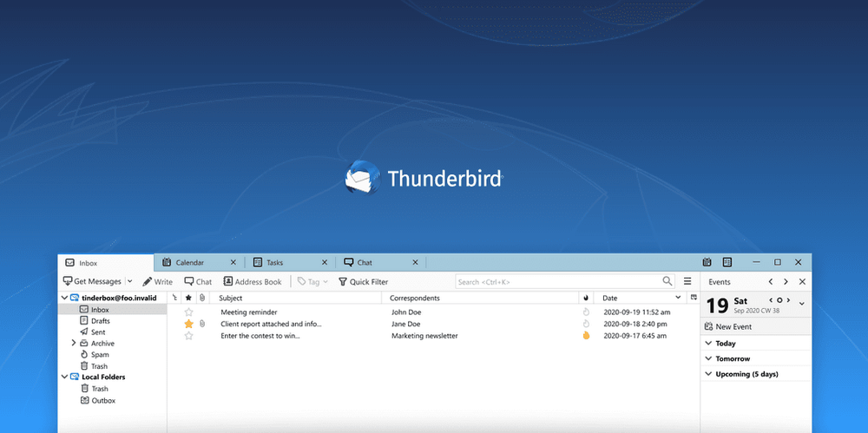Viewport: 868px width, 433px height.
Task: Select the Drafts folder
Action: [x=100, y=321]
